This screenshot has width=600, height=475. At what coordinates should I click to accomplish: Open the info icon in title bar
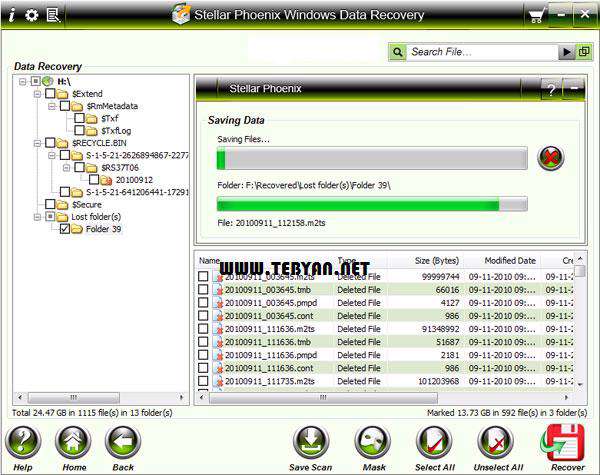12,15
